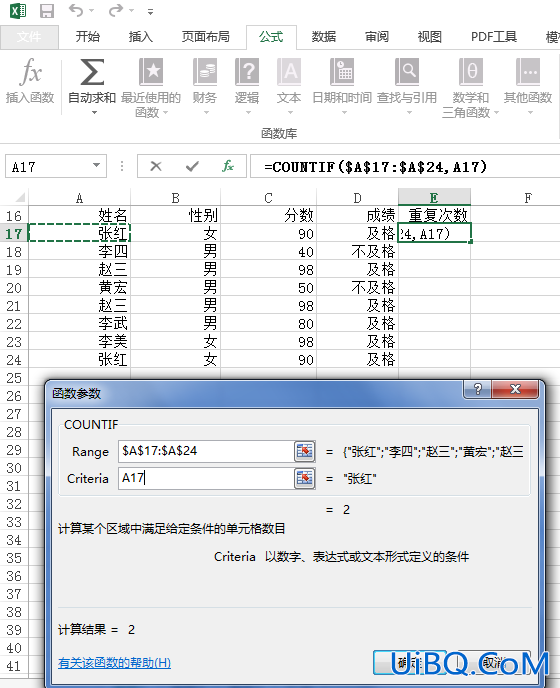Open the 其他函数 menu
This screenshot has height=688, width=560.
point(528,86)
